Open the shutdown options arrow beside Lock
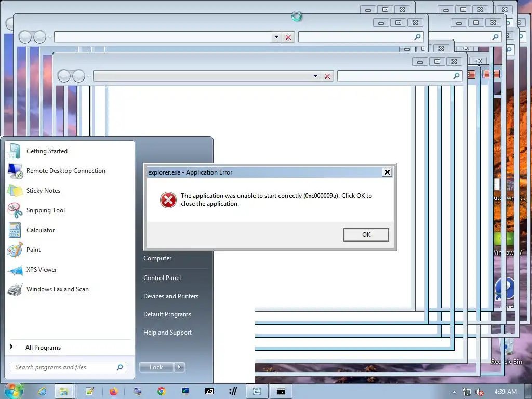This screenshot has width=532, height=399. [179, 367]
